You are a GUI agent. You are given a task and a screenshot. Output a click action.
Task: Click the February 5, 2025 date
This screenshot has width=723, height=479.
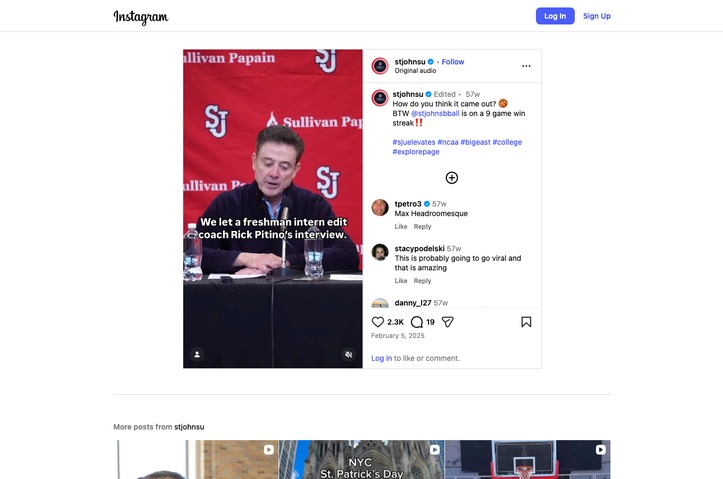pos(398,336)
